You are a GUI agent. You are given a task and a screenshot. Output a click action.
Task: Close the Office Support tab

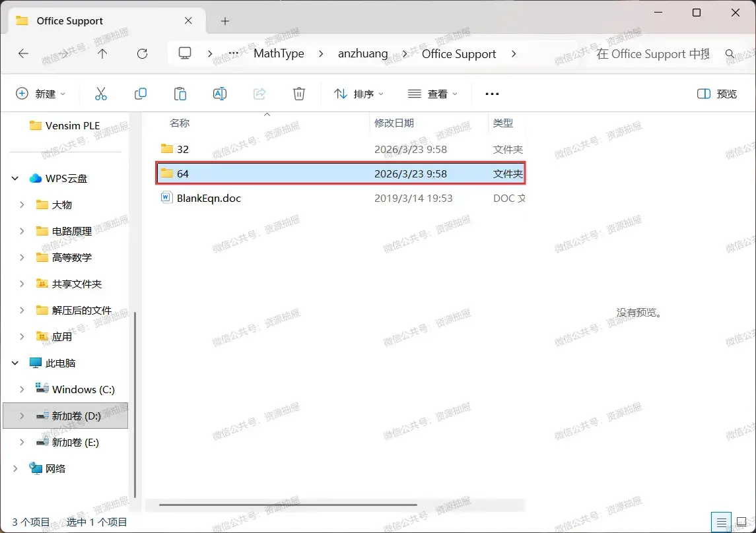188,20
